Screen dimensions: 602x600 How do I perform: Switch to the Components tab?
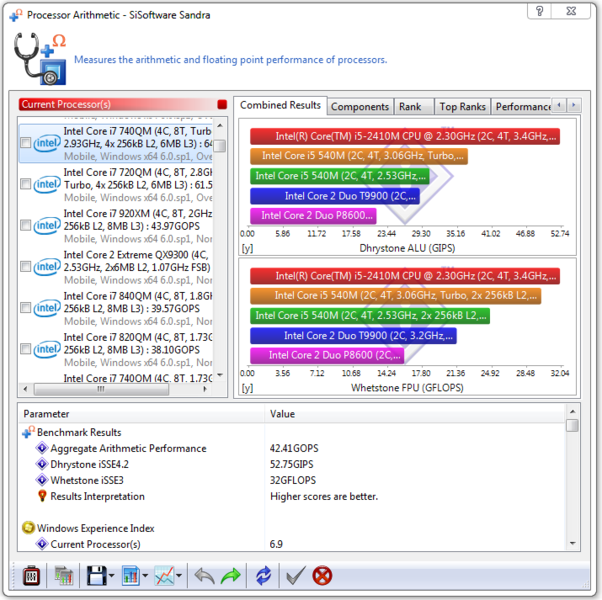pyautogui.click(x=360, y=107)
